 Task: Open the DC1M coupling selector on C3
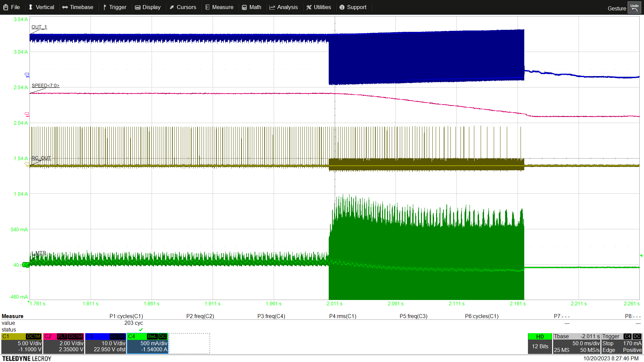click(117, 336)
